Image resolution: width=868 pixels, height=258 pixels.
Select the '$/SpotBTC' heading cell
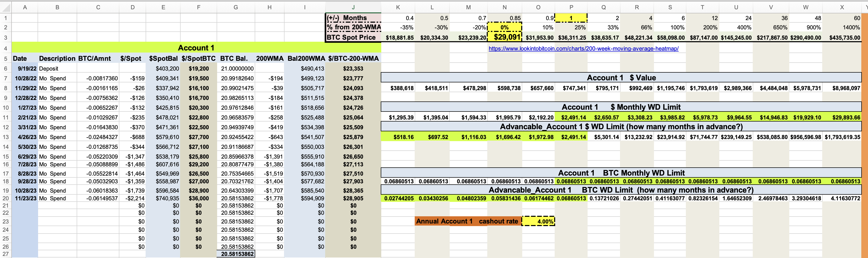198,58
